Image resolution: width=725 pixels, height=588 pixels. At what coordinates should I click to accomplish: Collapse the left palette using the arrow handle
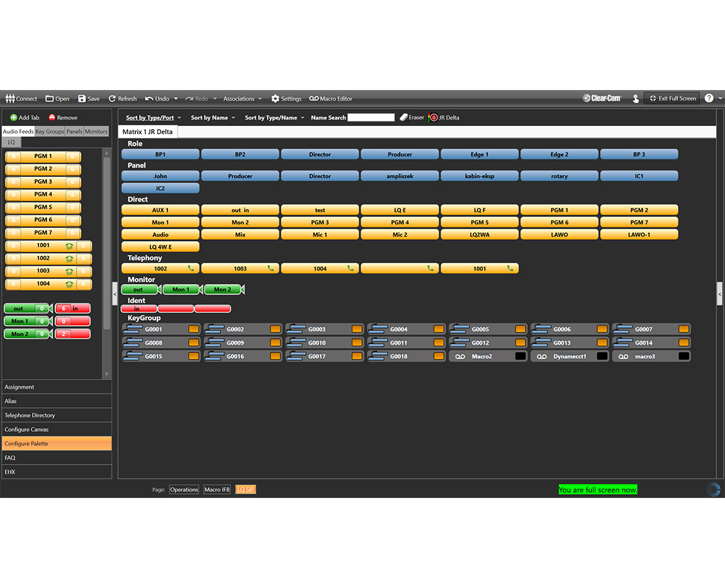tap(115, 293)
